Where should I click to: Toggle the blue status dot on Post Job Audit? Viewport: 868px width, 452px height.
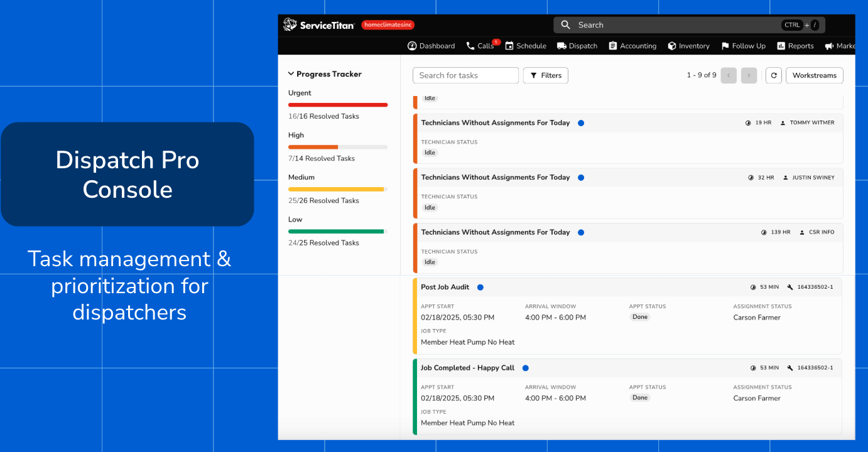[480, 287]
